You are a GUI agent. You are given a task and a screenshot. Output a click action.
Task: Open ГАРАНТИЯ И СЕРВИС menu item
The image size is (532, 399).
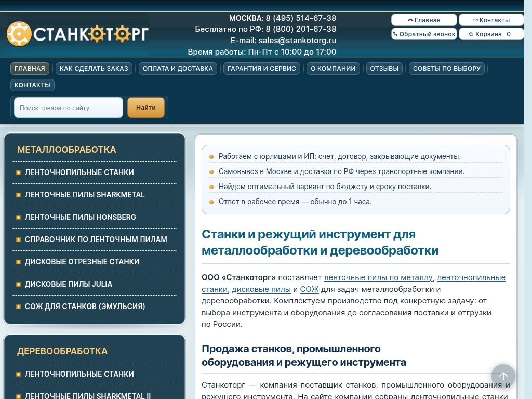[262, 69]
